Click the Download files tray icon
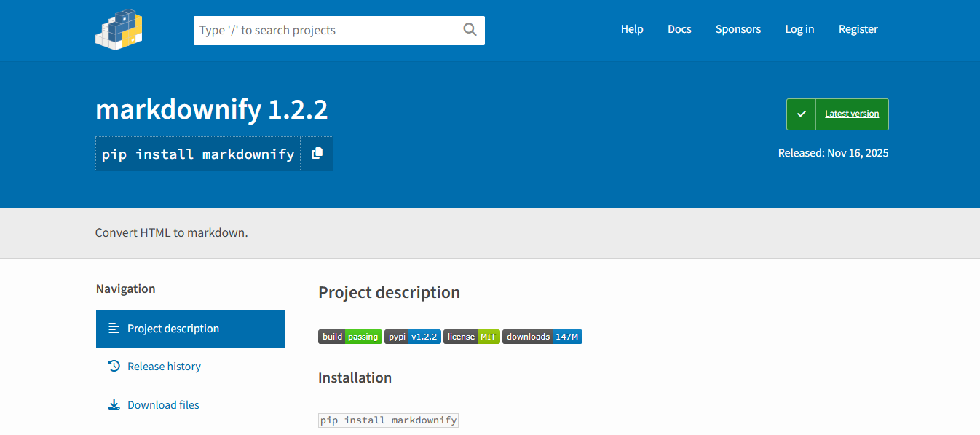980x435 pixels. pos(114,404)
